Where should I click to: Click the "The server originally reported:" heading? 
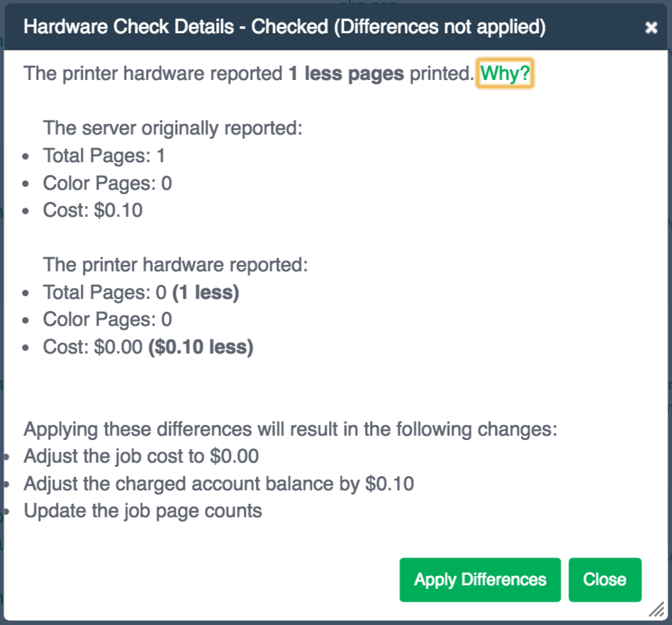pyautogui.click(x=173, y=128)
